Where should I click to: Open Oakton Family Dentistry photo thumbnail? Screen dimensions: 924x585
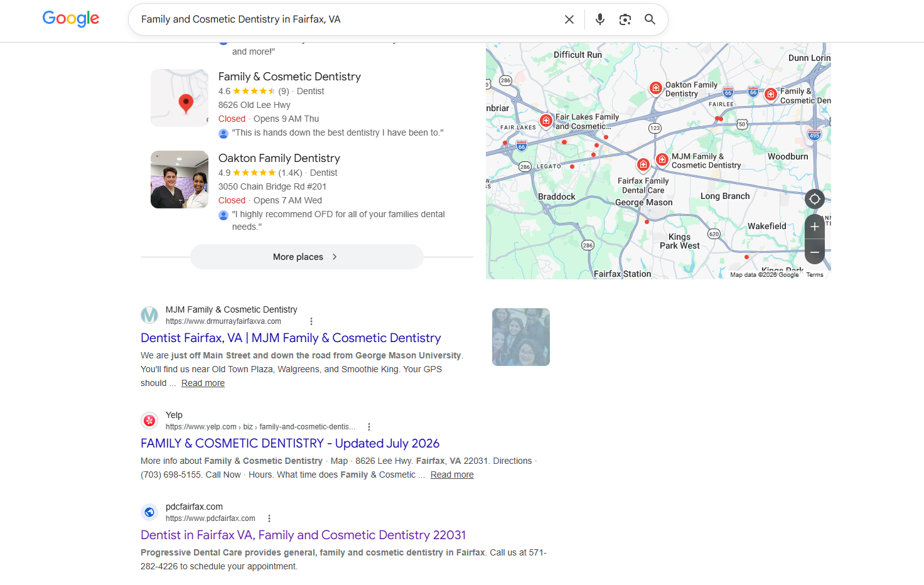point(180,180)
